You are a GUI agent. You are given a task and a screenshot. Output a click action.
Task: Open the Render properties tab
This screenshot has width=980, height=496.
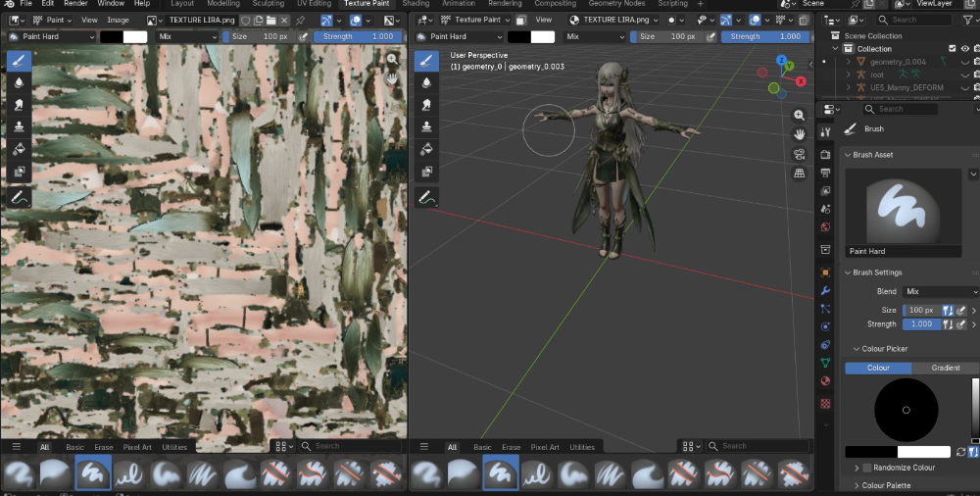tap(825, 155)
